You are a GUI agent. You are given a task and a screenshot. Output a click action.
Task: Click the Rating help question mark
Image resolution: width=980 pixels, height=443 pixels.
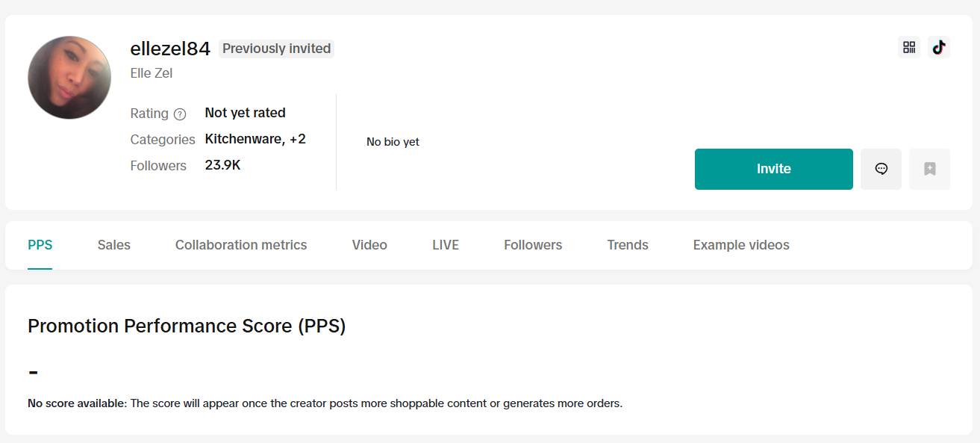coord(180,114)
